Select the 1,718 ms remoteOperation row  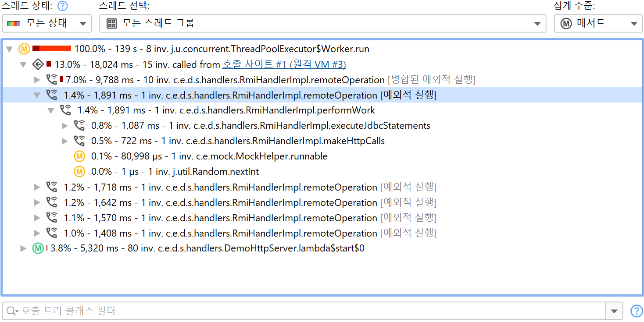[219, 188]
